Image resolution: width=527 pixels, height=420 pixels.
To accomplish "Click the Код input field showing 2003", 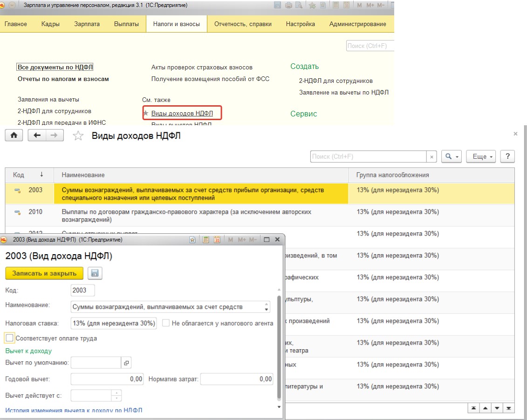I will [x=82, y=290].
